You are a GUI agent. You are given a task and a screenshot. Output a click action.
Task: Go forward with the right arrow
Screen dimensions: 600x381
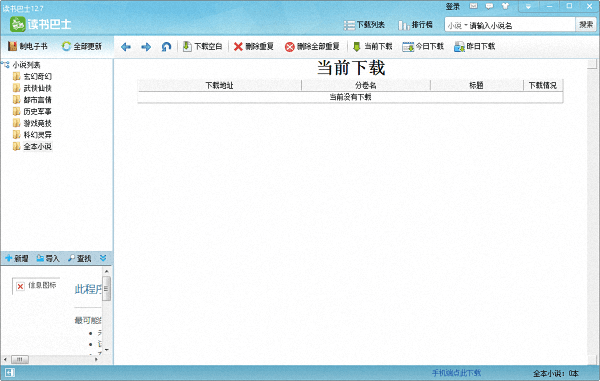click(x=146, y=47)
